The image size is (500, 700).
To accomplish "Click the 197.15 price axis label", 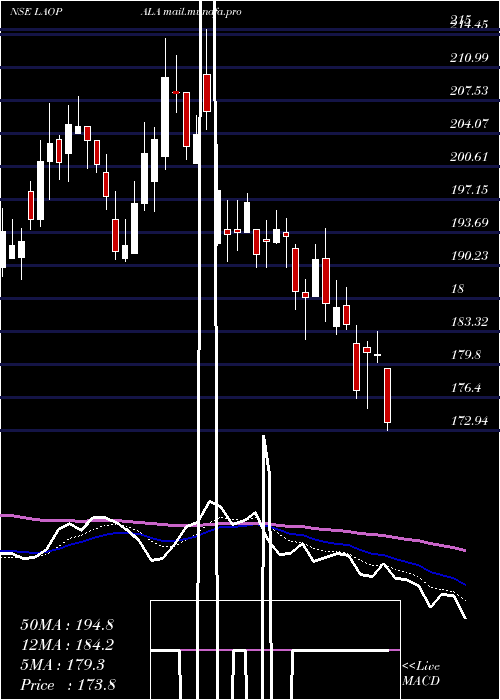I will coord(469,190).
